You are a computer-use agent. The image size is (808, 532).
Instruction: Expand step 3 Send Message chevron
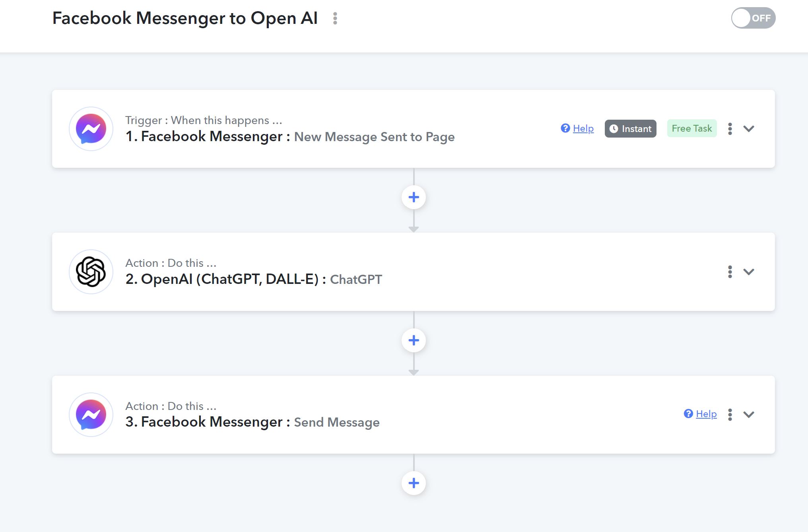[x=749, y=415]
